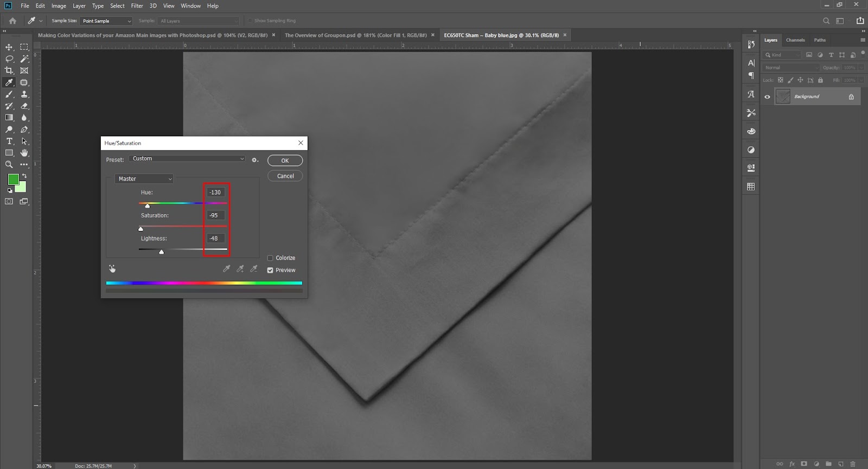Open the Character panel icon

coord(751,63)
